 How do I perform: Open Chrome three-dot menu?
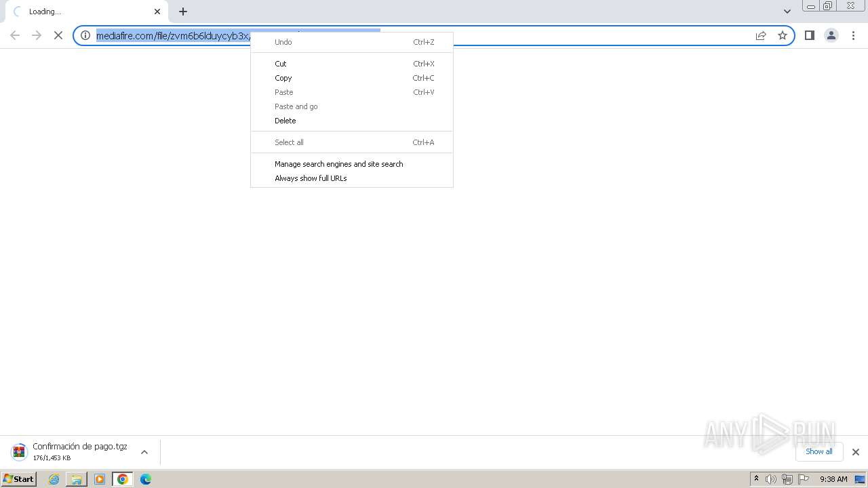(853, 35)
